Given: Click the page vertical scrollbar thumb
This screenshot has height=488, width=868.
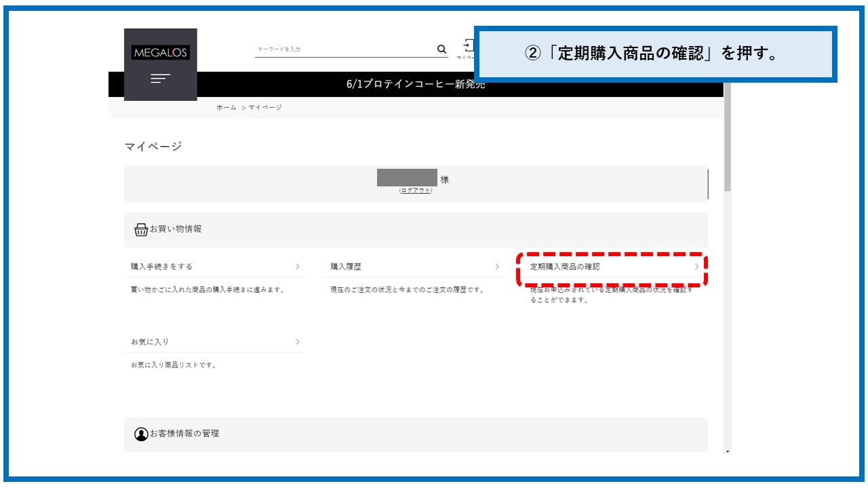Looking at the screenshot, I should click(728, 137).
